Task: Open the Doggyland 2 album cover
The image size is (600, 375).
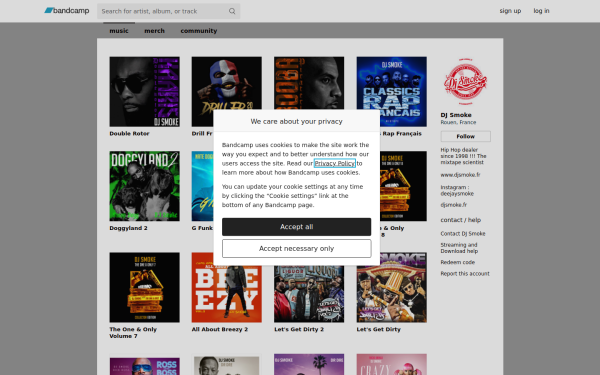Action: [x=145, y=186]
